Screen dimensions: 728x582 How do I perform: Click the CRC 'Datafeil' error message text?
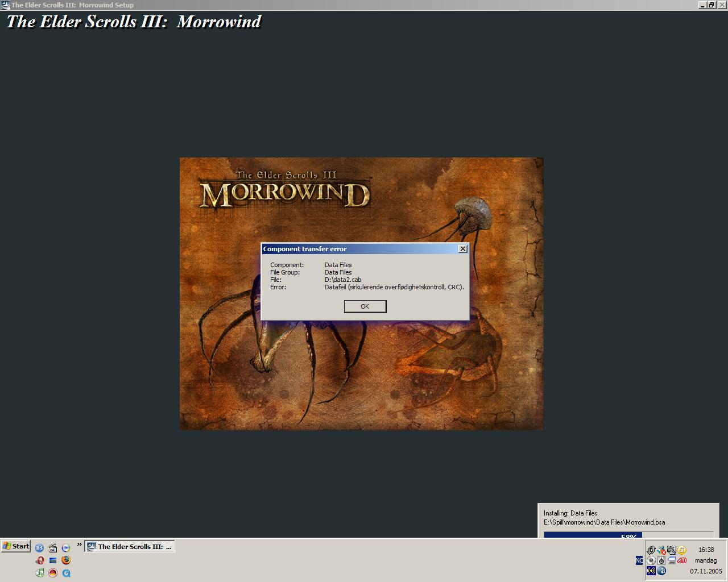[x=394, y=287]
